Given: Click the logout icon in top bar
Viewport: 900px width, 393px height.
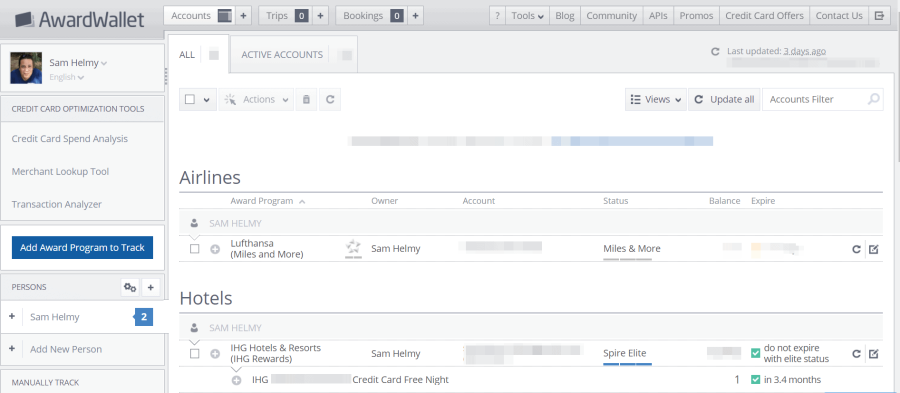Looking at the screenshot, I should [x=879, y=16].
